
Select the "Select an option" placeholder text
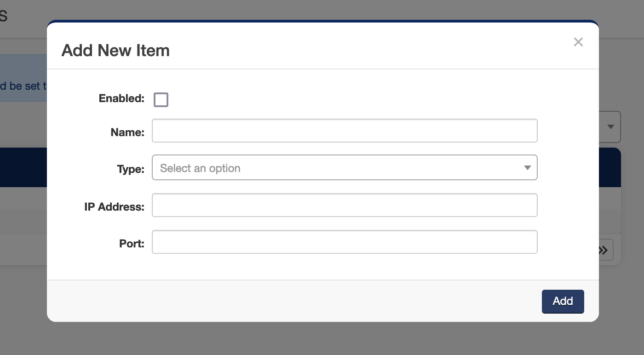(x=200, y=168)
